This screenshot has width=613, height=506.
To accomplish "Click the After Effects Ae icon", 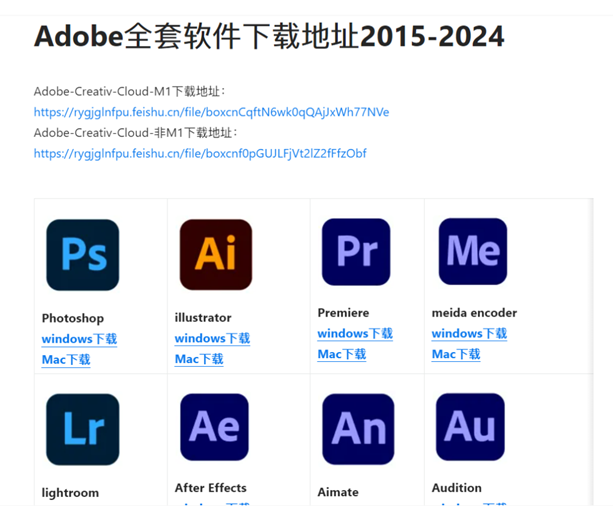I will [214, 427].
